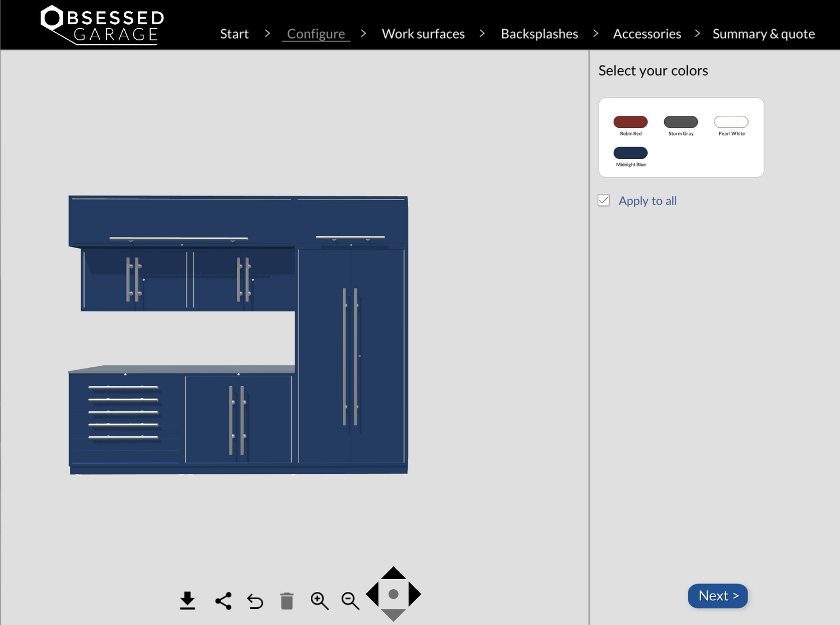Viewport: 840px width, 625px height.
Task: Click the share icon
Action: (x=223, y=601)
